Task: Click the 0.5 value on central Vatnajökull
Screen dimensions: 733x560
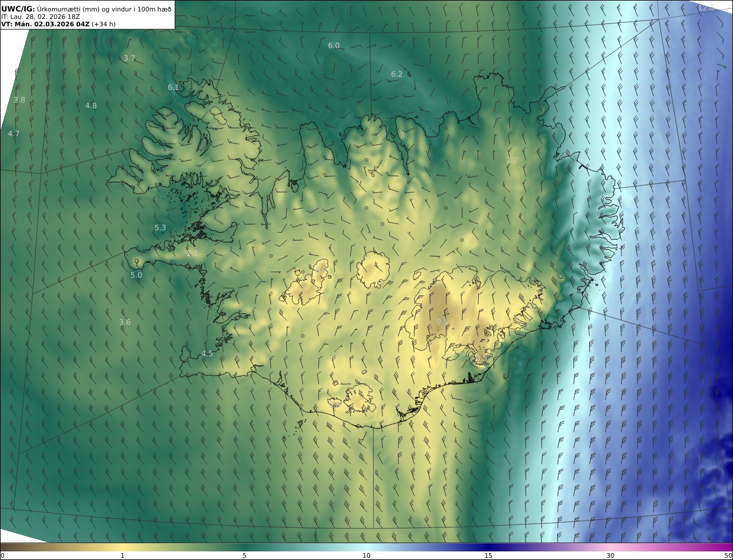Action: point(443,322)
